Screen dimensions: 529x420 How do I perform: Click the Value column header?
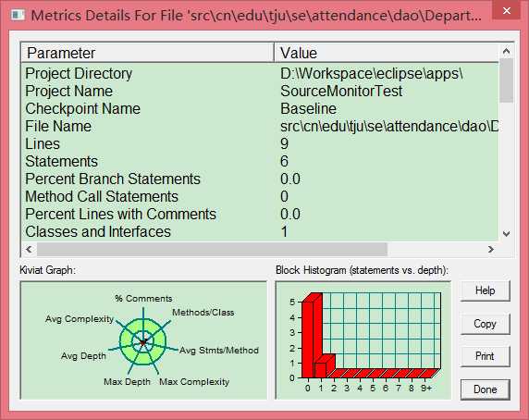[387, 53]
